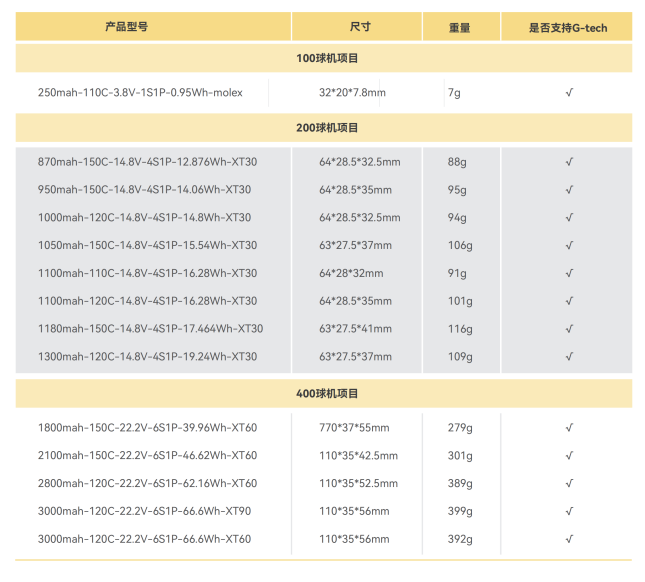Click the checkmark in the 1800mah-150C row

tap(568, 428)
